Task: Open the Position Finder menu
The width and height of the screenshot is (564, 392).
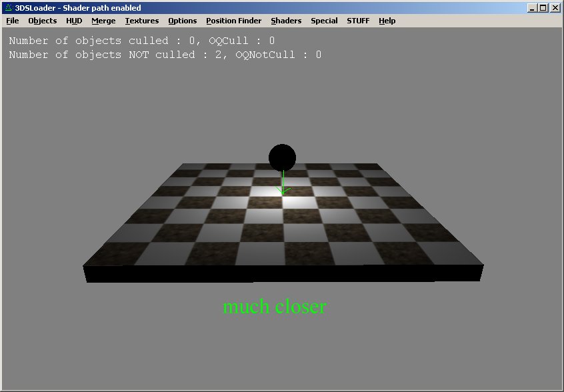Action: (x=234, y=21)
